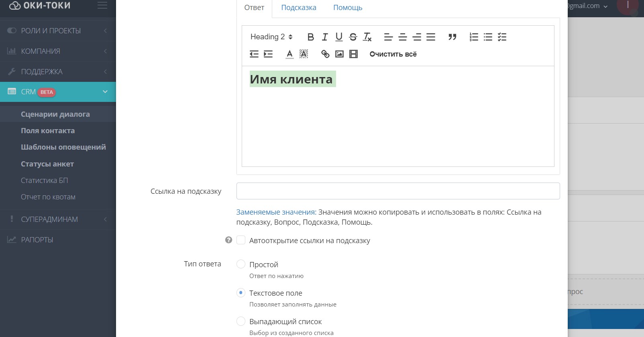
Task: Align text right
Action: [417, 37]
